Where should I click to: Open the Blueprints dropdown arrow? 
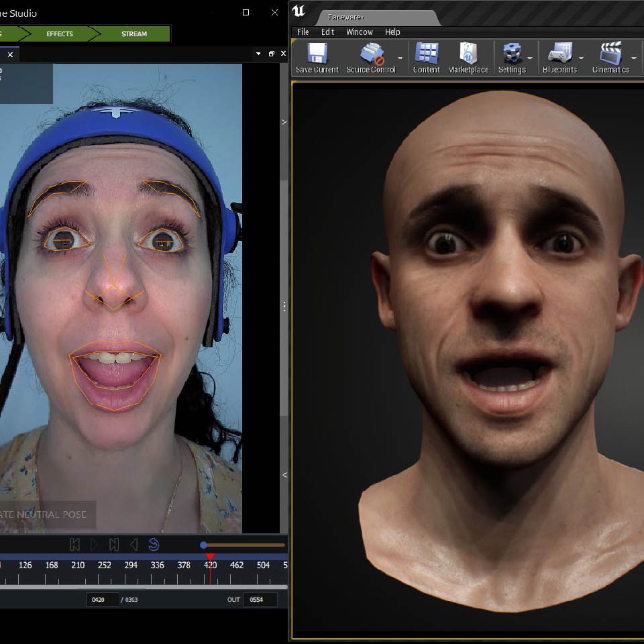point(581,58)
